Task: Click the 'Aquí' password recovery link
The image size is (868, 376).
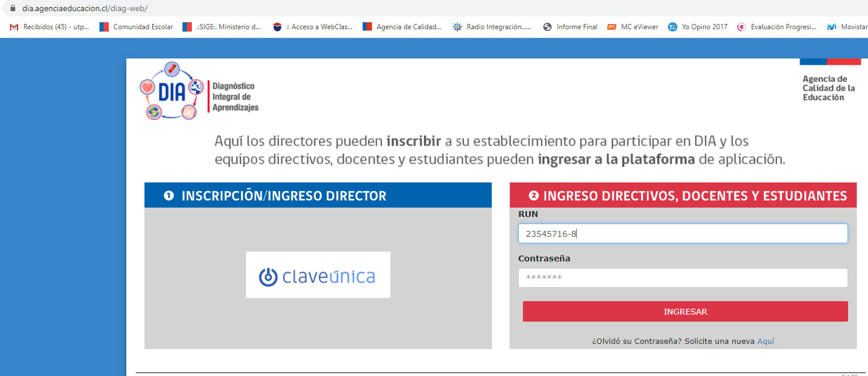Action: coord(766,341)
